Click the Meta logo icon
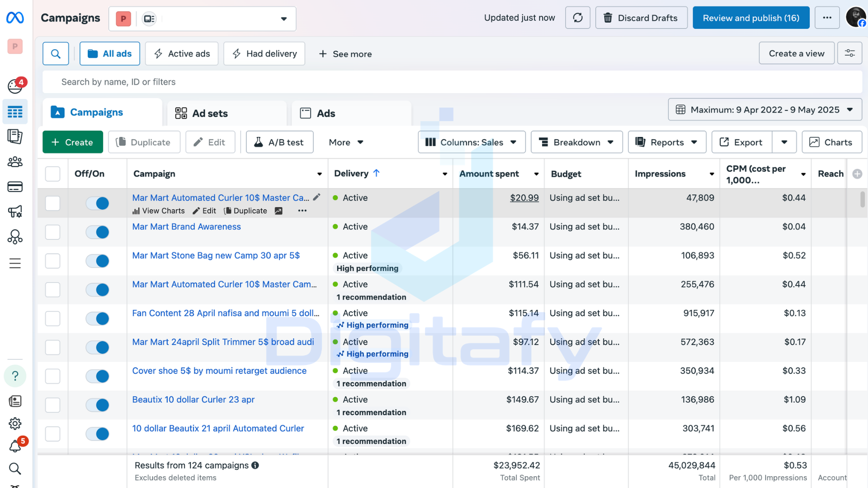Screen dimensions: 868x488 tap(15, 18)
